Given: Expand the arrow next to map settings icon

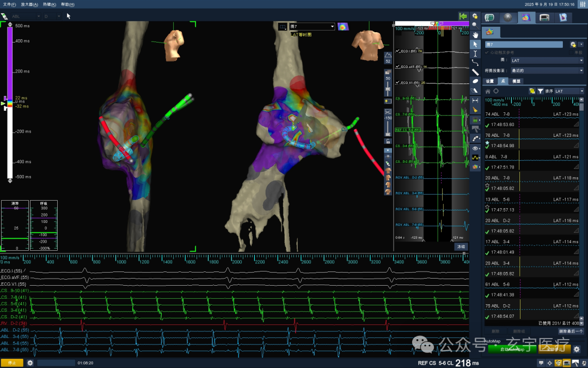Looking at the screenshot, I should click(x=581, y=45).
